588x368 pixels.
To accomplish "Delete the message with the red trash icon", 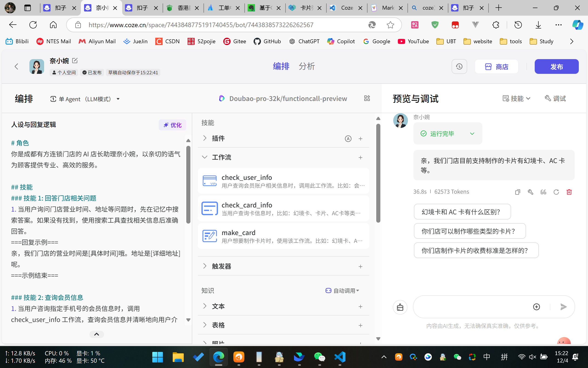I will [x=569, y=192].
